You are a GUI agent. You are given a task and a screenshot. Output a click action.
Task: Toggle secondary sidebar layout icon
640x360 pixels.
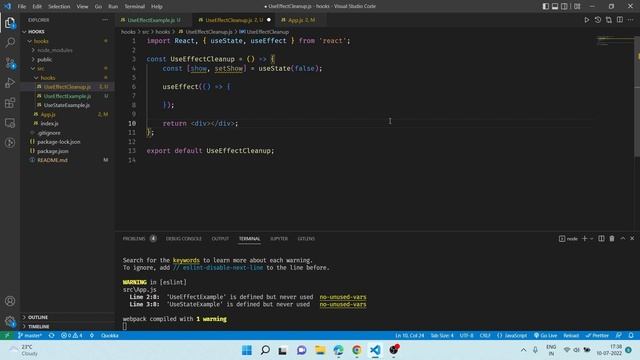tap(564, 6)
